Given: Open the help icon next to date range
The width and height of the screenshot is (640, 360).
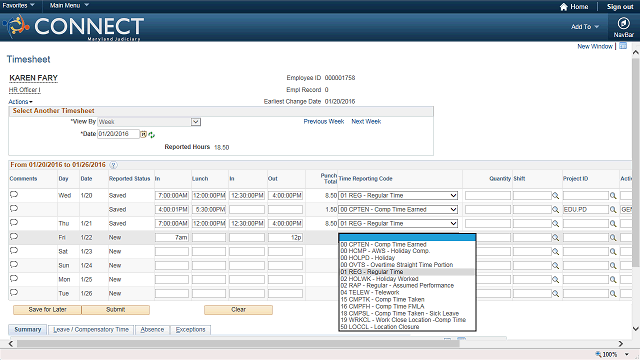Looking at the screenshot, I should (x=113, y=165).
